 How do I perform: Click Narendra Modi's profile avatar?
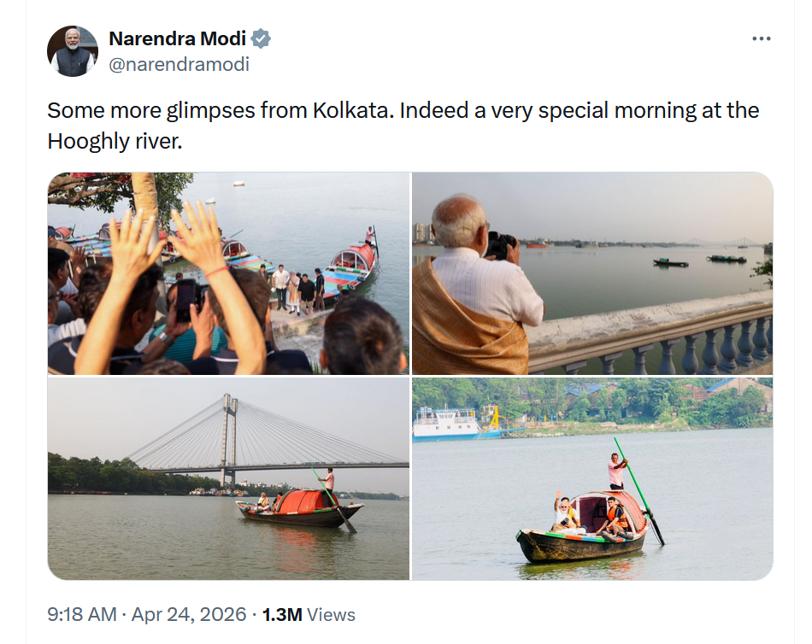(73, 51)
